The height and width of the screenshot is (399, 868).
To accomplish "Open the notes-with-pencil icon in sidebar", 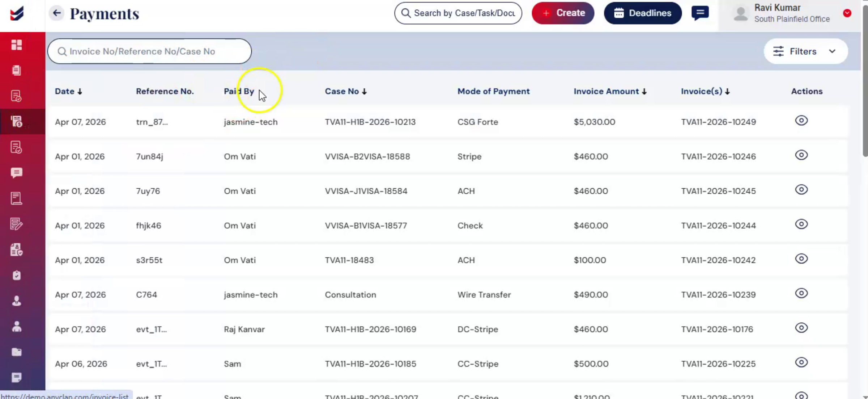I will pos(17,224).
